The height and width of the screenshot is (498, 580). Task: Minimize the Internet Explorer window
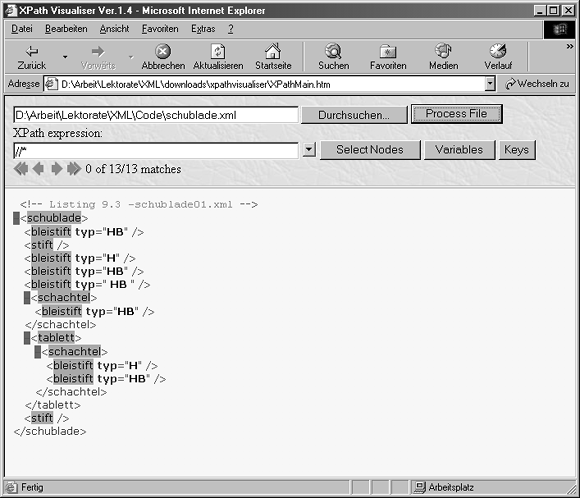pyautogui.click(x=540, y=10)
